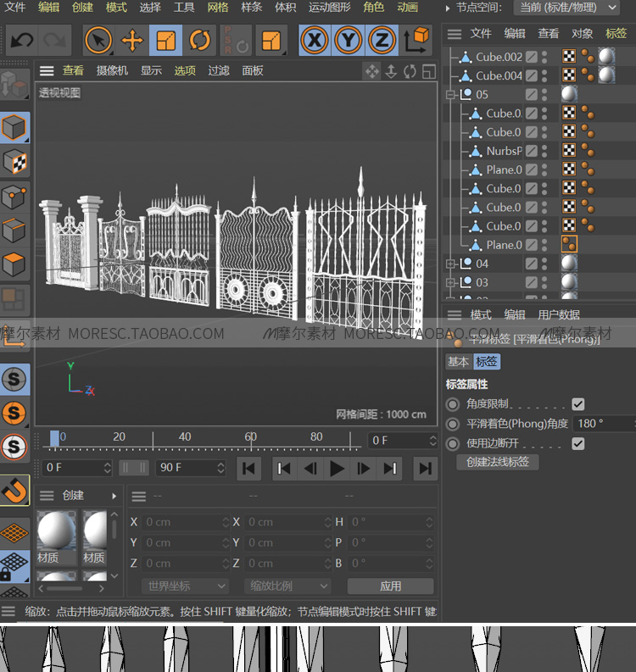Click the live selection arrow tool
The width and height of the screenshot is (636, 672).
coord(99,40)
